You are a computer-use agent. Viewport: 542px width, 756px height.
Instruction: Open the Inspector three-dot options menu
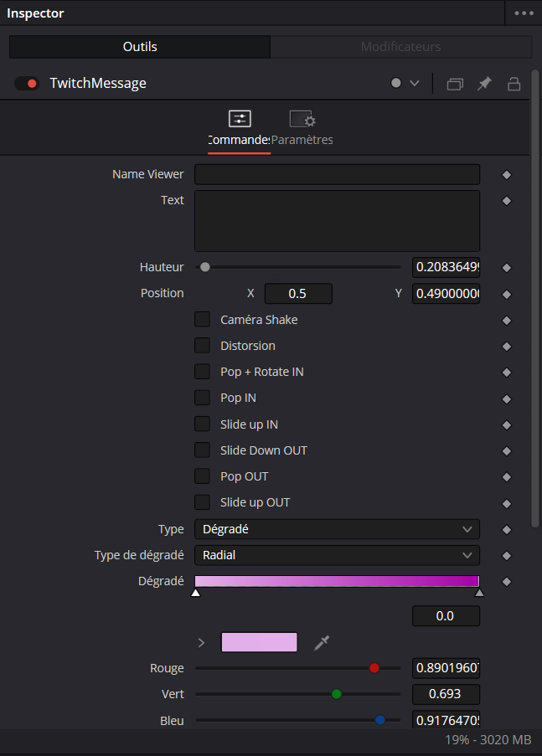point(524,13)
